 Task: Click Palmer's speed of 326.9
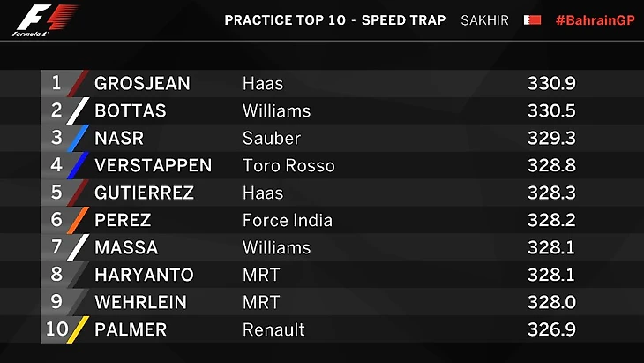pyautogui.click(x=550, y=329)
